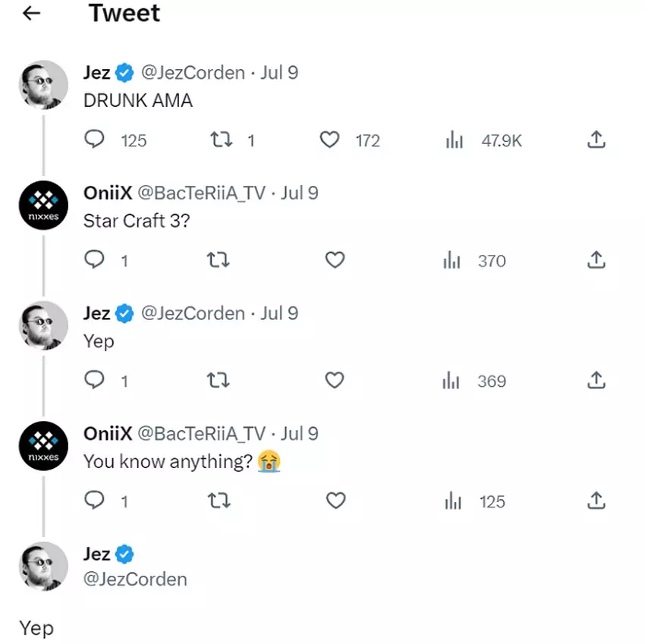Image resolution: width=645 pixels, height=644 pixels.
Task: Like the DRUNK AMA tweet
Action: tap(329, 140)
